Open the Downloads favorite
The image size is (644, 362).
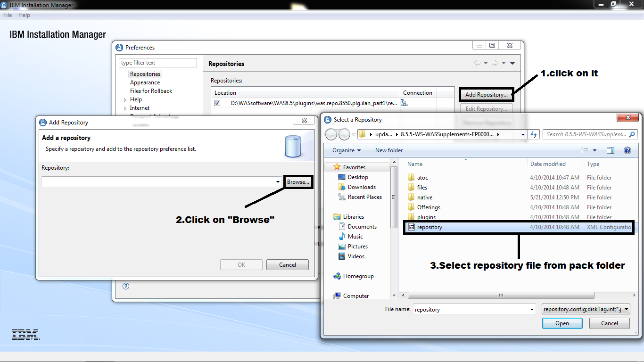361,187
